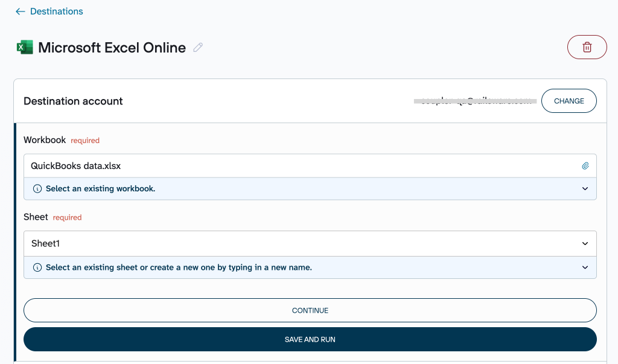Delete the destination with the trash icon
Image resolution: width=618 pixels, height=364 pixels.
(587, 47)
